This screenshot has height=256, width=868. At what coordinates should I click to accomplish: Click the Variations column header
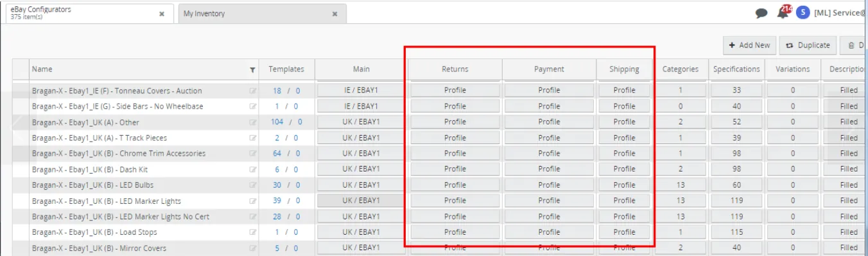(792, 69)
